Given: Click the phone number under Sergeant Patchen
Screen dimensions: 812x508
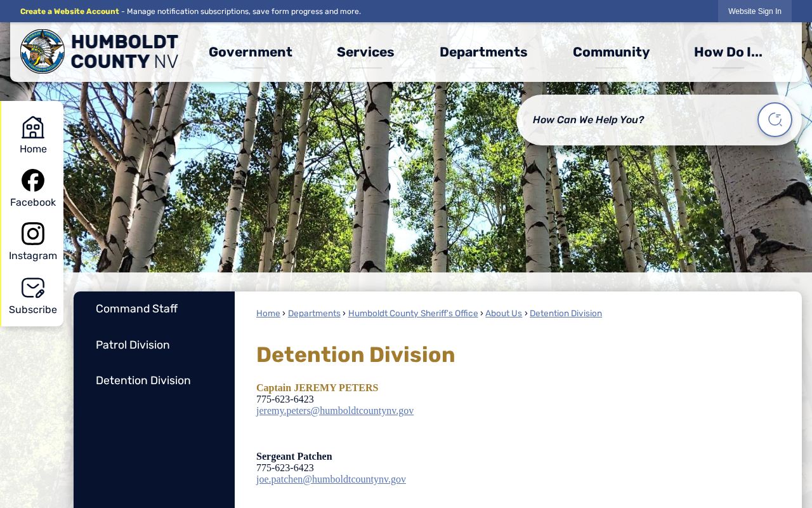Looking at the screenshot, I should point(285,468).
